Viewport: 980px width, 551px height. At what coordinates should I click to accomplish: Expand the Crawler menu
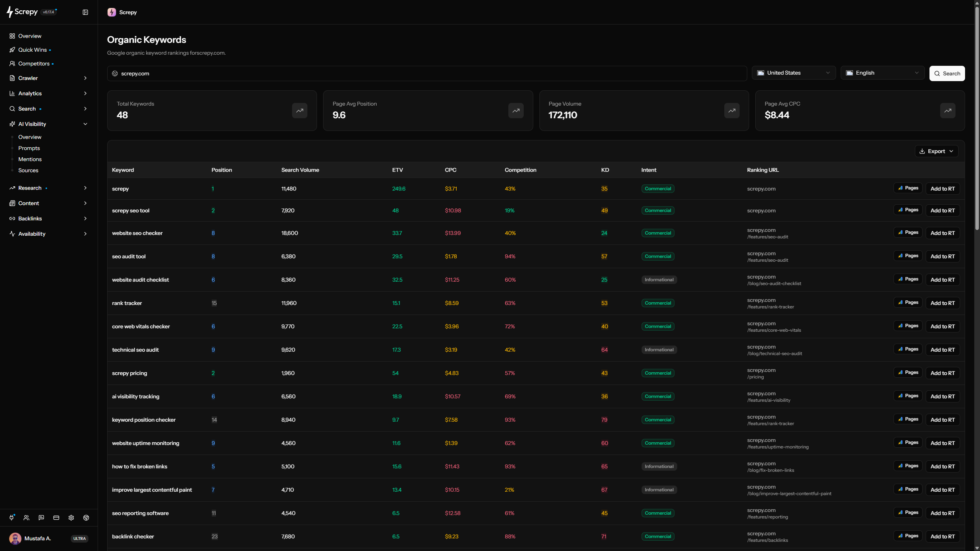(49, 78)
